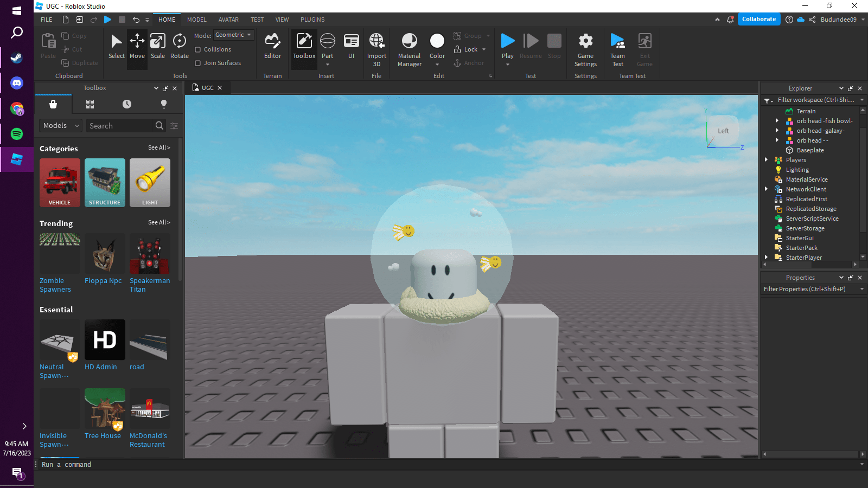Click the Collaborate button
This screenshot has width=868, height=488.
coord(759,19)
